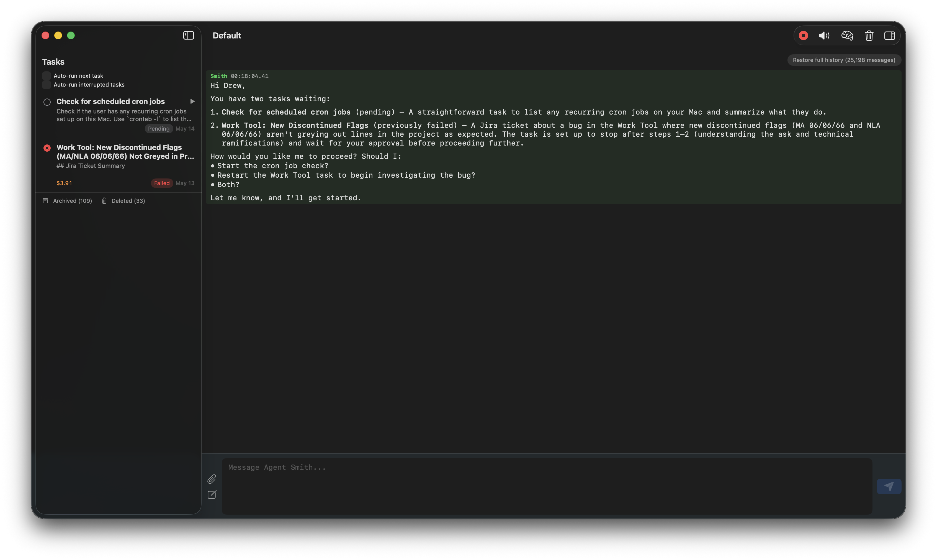Mute the speaker volume icon
This screenshot has height=560, width=937.
[824, 35]
